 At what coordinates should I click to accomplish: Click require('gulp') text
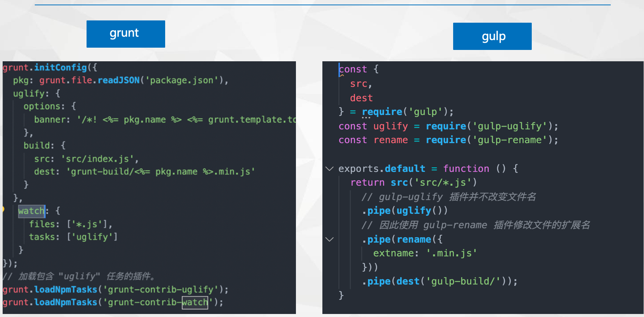(405, 112)
